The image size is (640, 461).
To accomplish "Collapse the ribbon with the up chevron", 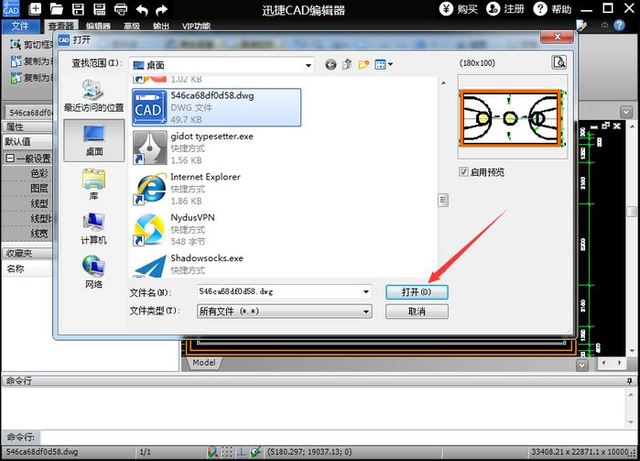I will [604, 25].
